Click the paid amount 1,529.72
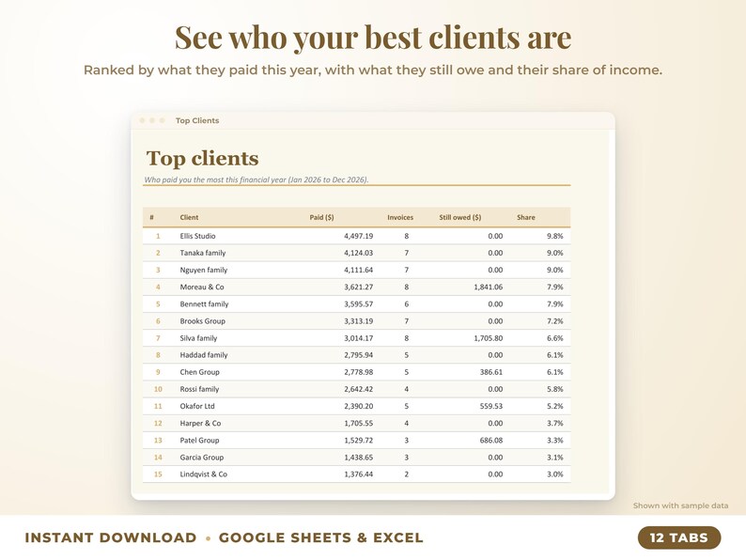The image size is (746, 560). click(x=358, y=441)
